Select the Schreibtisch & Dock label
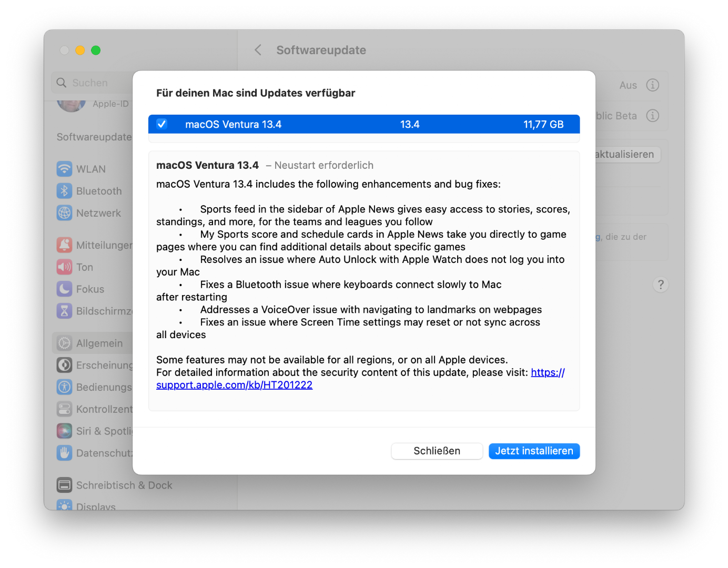 point(124,486)
